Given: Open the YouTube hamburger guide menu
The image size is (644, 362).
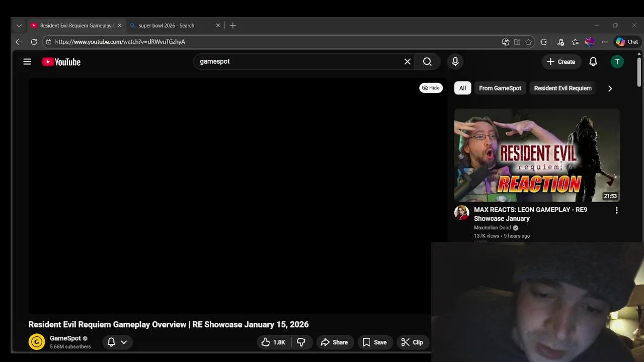Looking at the screenshot, I should [x=27, y=62].
